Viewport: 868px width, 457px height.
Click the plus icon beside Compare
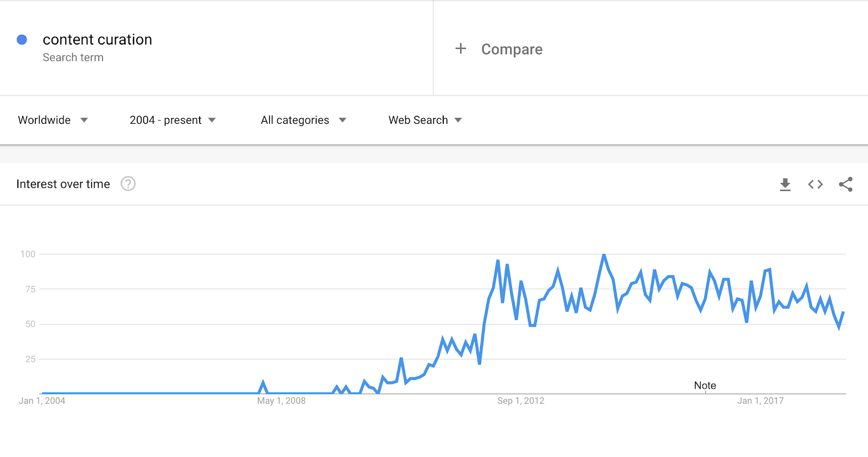click(x=461, y=49)
